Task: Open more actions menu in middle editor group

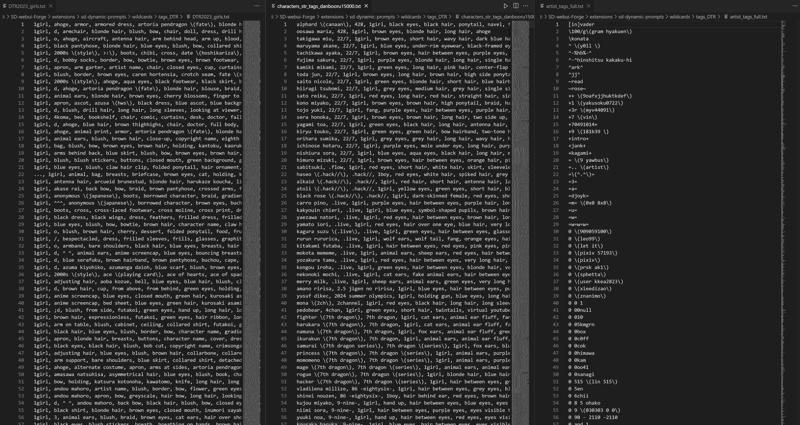Action: 526,6
